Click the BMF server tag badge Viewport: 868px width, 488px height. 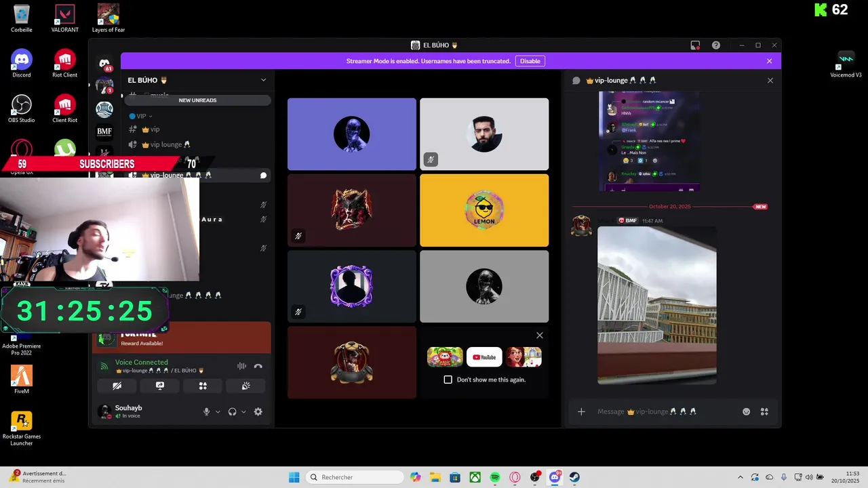click(x=628, y=221)
